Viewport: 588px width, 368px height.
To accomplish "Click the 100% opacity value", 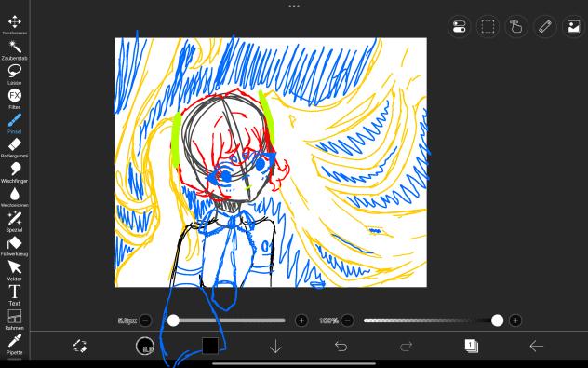I will tap(328, 320).
